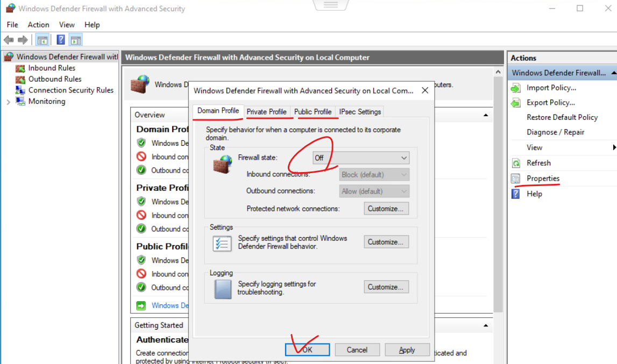This screenshot has height=364, width=617.
Task: Collapse the Overview section arrow
Action: point(486,115)
